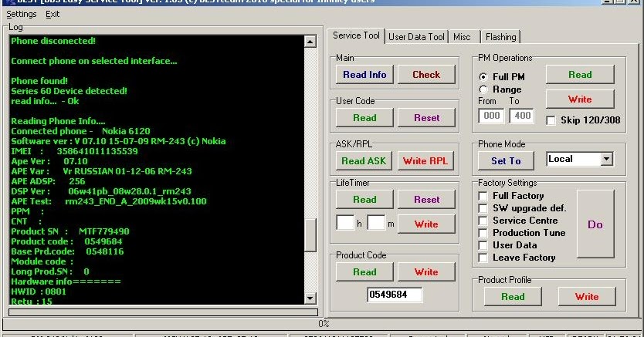Check the User Data option
Viewport: 644px width, 337px height.
483,245
